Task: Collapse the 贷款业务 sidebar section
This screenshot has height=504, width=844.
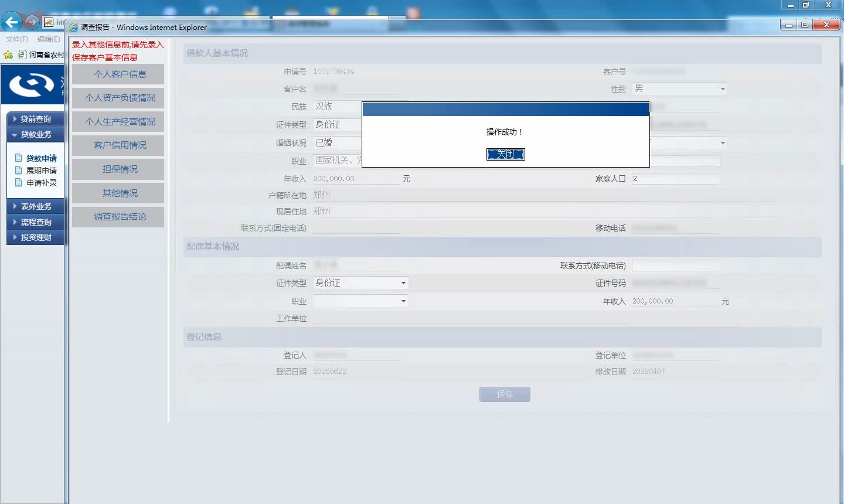Action: coord(35,134)
